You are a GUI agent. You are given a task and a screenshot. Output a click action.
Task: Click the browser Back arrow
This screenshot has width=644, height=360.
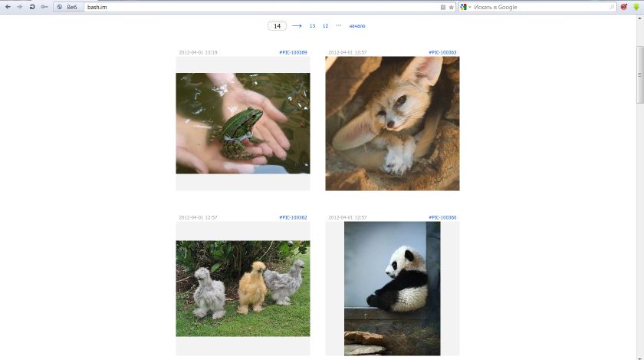pos(8,7)
